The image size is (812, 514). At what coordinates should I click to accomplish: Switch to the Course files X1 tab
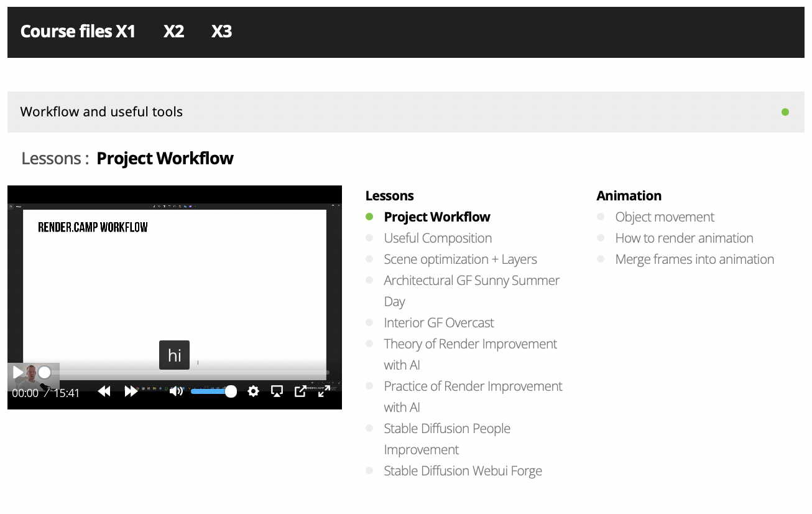[78, 31]
